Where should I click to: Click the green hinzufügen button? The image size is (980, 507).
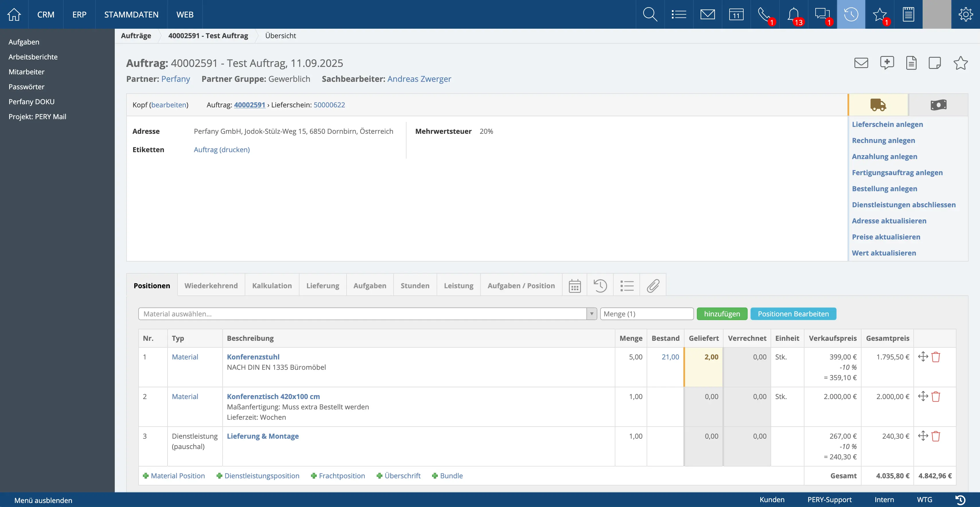pos(722,314)
